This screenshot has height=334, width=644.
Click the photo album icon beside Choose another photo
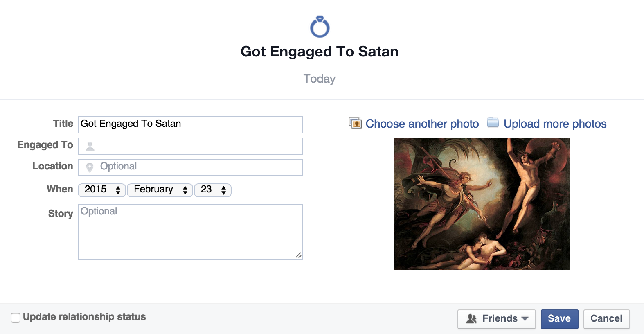click(355, 123)
